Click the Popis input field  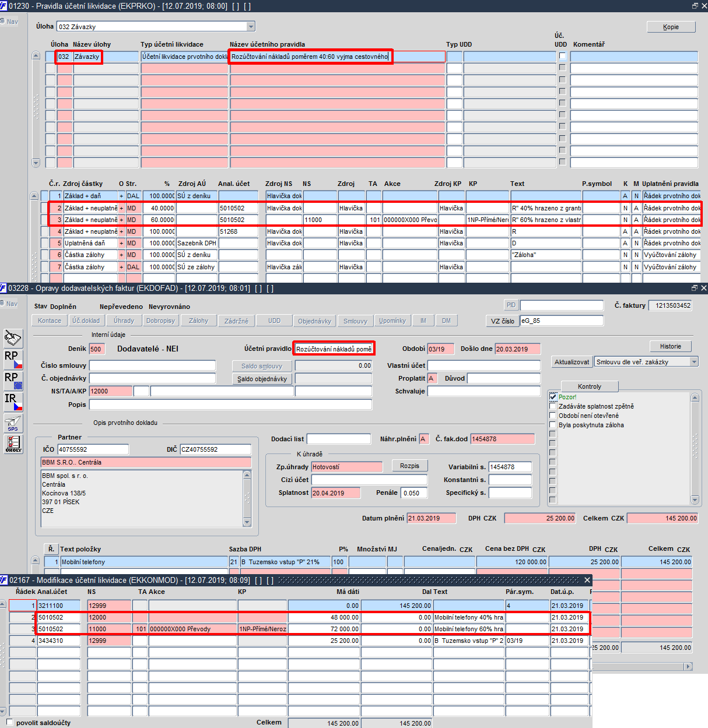[x=230, y=405]
